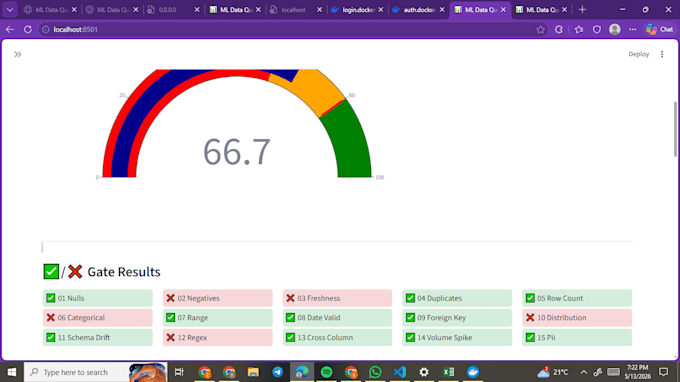Click the Type here to search box

(x=95, y=372)
